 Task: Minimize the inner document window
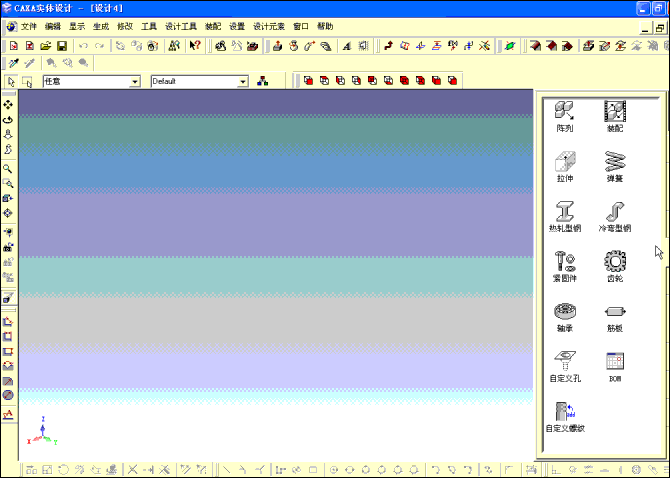(645, 28)
